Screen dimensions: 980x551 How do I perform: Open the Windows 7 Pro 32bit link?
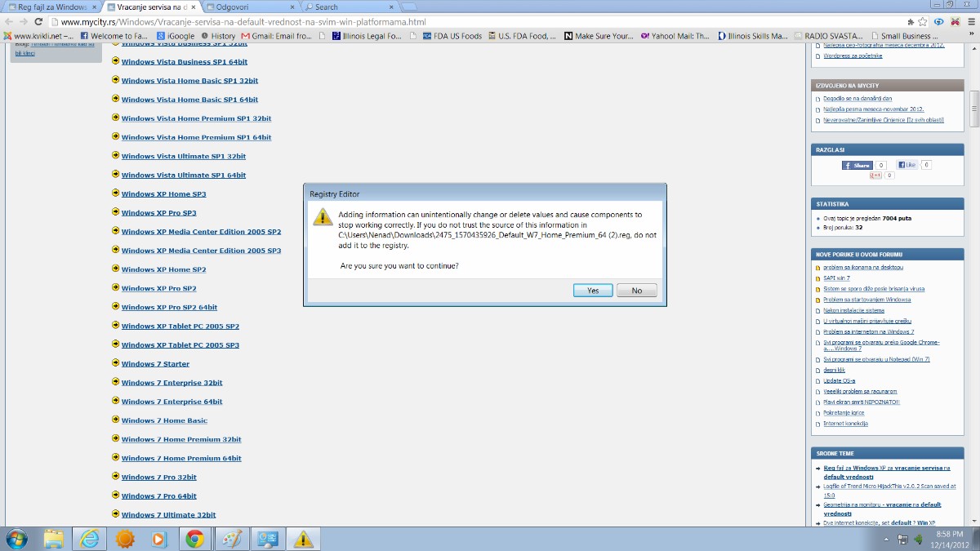click(159, 477)
